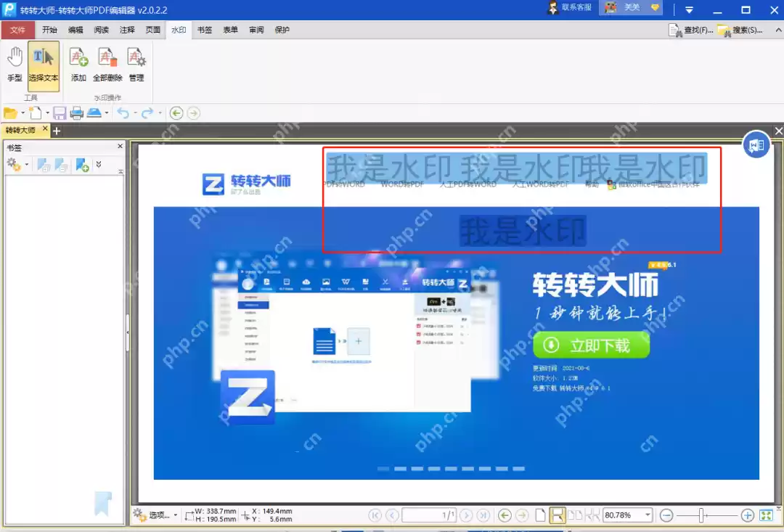Expand the Open folder dropdown arrow
This screenshot has width=784, height=532.
click(x=23, y=113)
